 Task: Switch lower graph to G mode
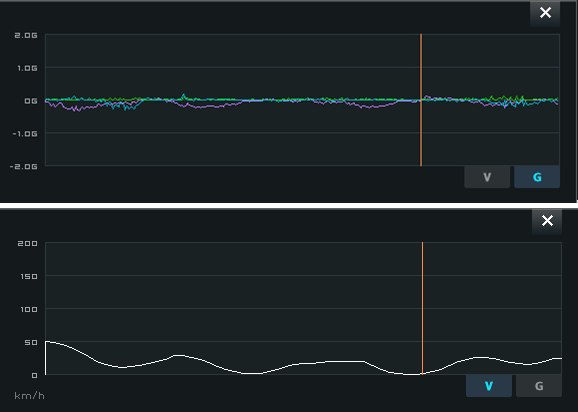click(539, 386)
